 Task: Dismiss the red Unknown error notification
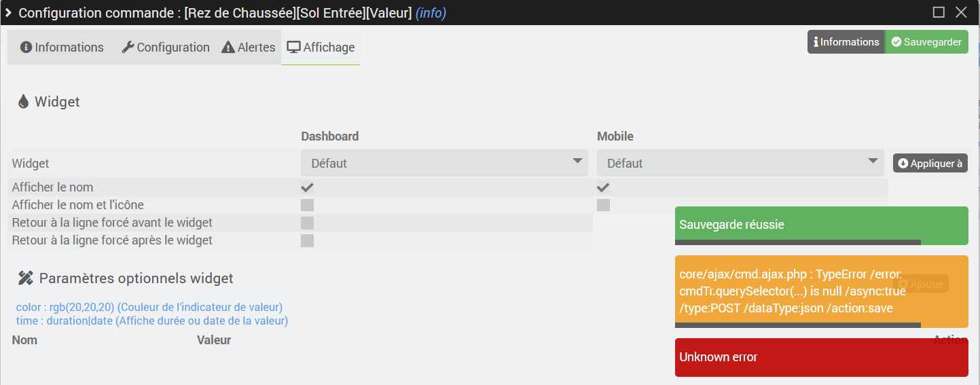click(822, 357)
